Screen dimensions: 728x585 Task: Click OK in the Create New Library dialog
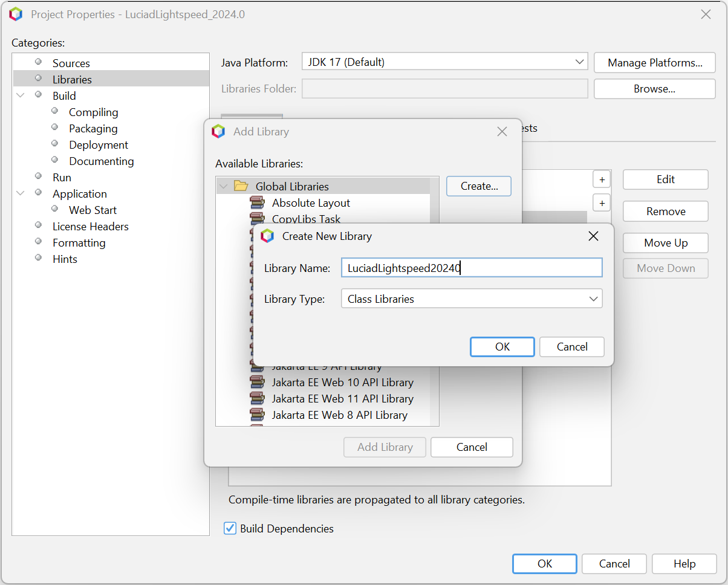pyautogui.click(x=502, y=347)
